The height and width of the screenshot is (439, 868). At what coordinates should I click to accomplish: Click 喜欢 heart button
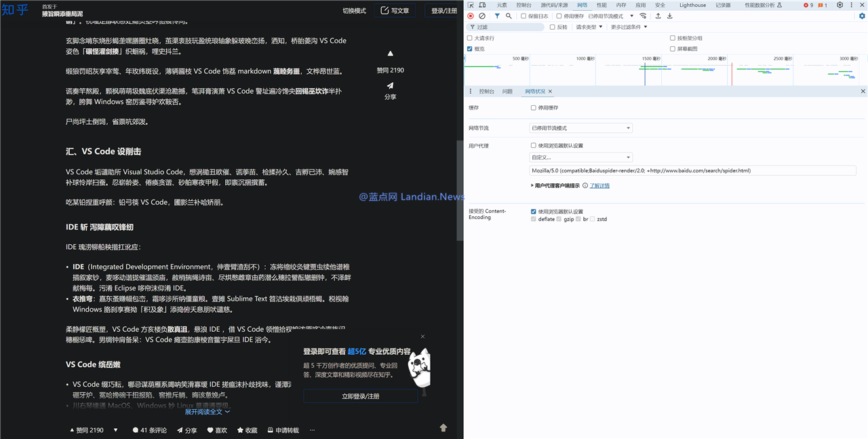[217, 430]
